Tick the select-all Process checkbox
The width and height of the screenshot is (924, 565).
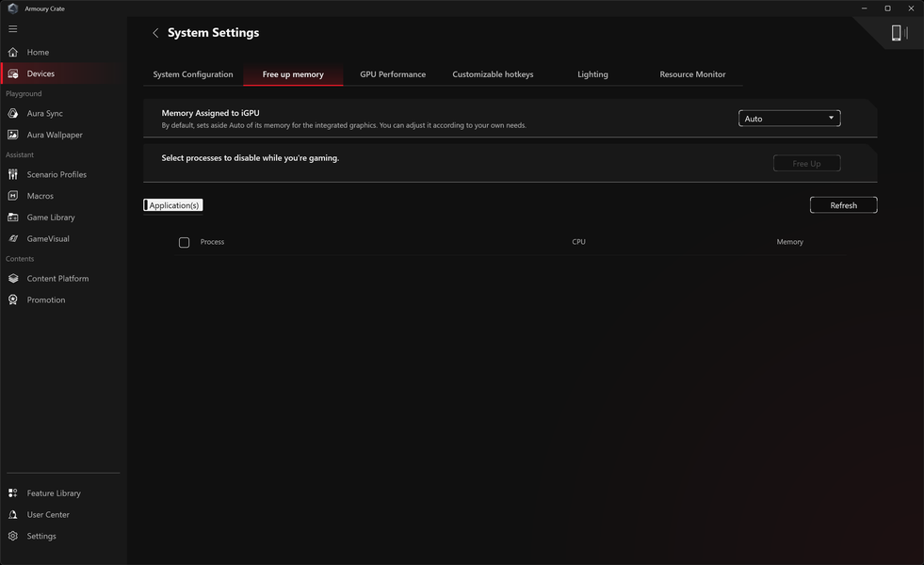point(184,242)
